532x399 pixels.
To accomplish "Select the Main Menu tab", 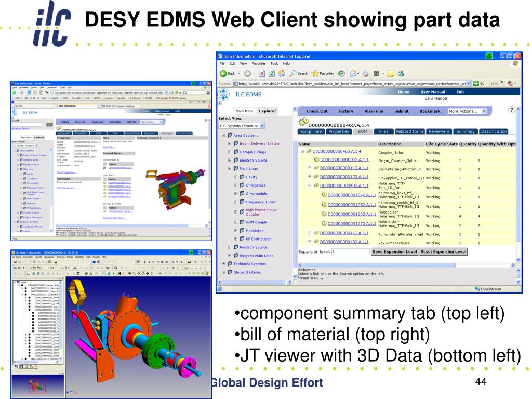I will click(245, 111).
